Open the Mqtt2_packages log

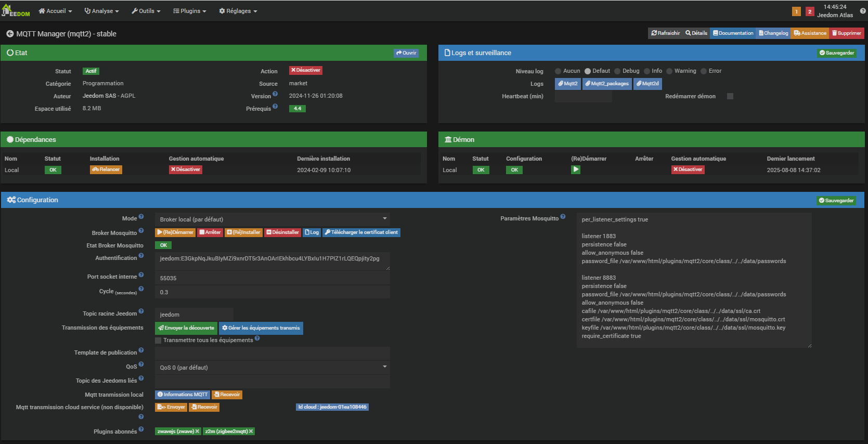coord(607,84)
